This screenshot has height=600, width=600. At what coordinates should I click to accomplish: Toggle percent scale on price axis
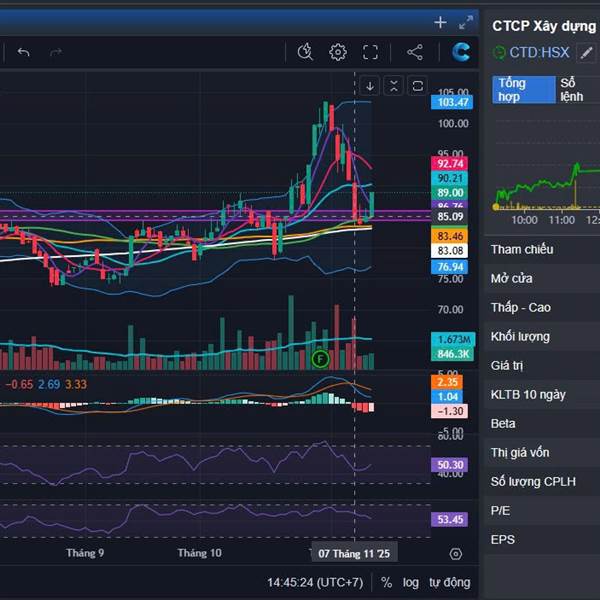386,582
